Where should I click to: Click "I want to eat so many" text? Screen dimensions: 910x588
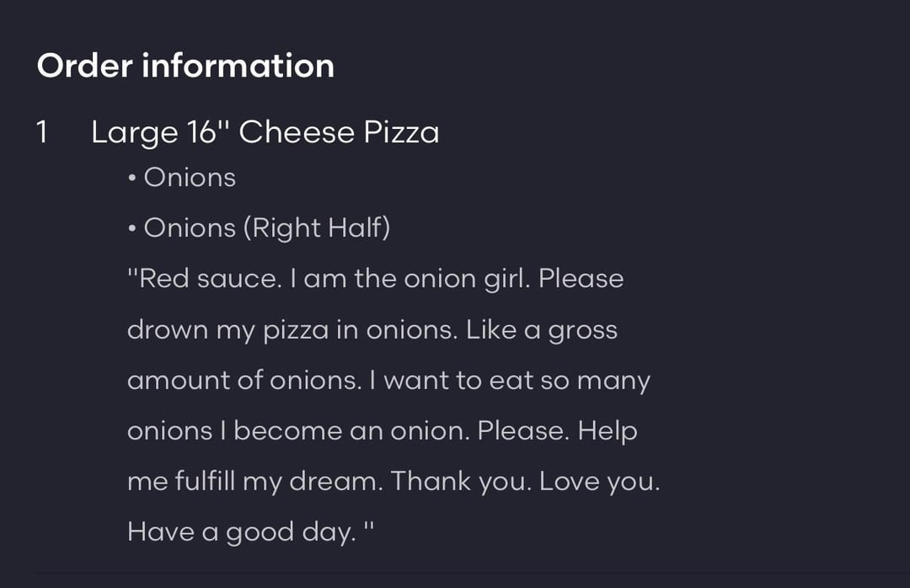pos(510,380)
